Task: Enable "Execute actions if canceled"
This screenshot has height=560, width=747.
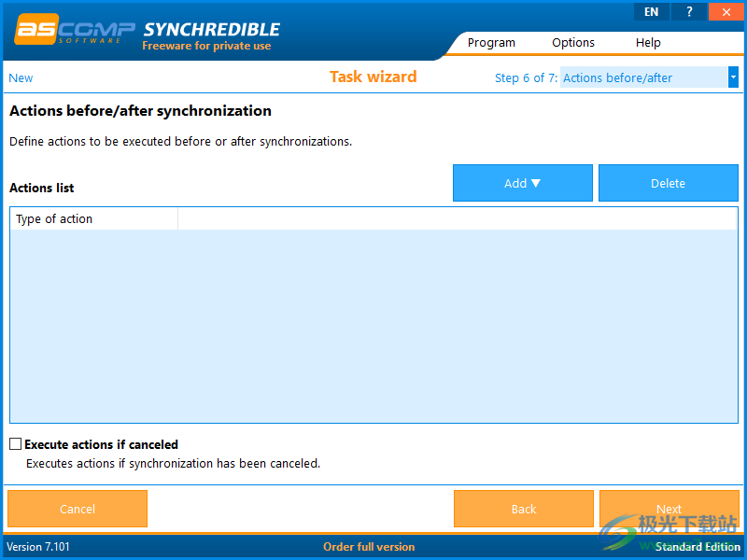Action: pyautogui.click(x=15, y=444)
